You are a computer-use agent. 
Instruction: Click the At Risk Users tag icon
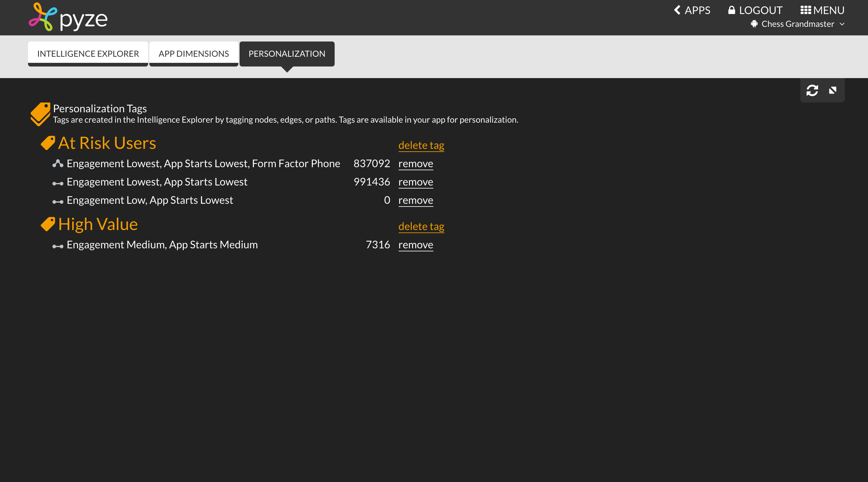[48, 143]
